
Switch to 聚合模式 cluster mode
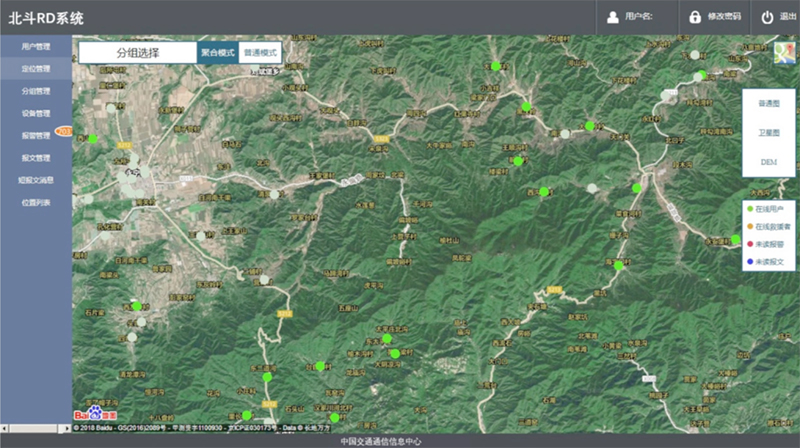click(x=218, y=52)
